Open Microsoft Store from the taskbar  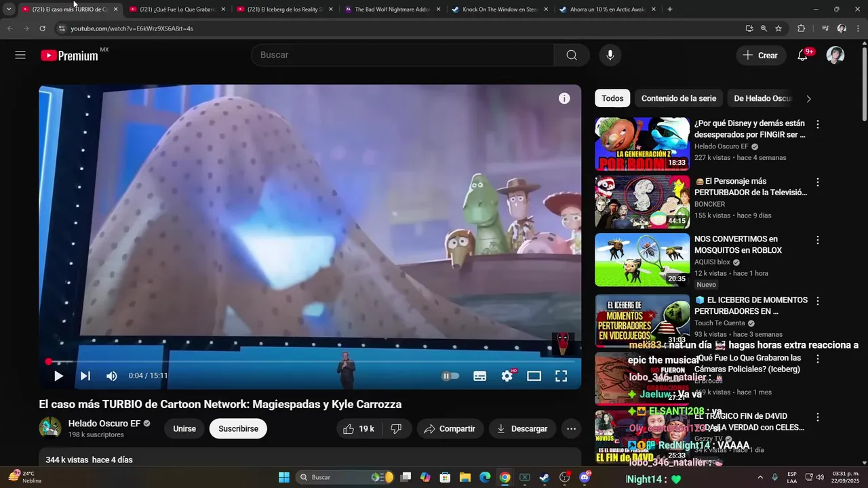446,477
